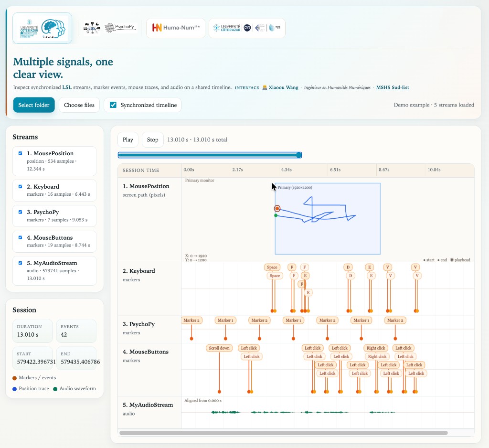This screenshot has height=448, width=489.
Task: Click the playback progress slider handle
Action: (299, 155)
